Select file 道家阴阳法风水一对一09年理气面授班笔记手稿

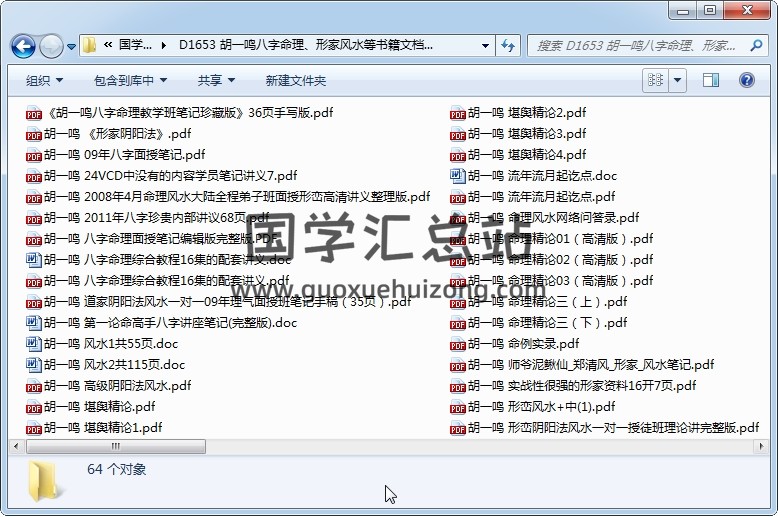click(x=219, y=302)
